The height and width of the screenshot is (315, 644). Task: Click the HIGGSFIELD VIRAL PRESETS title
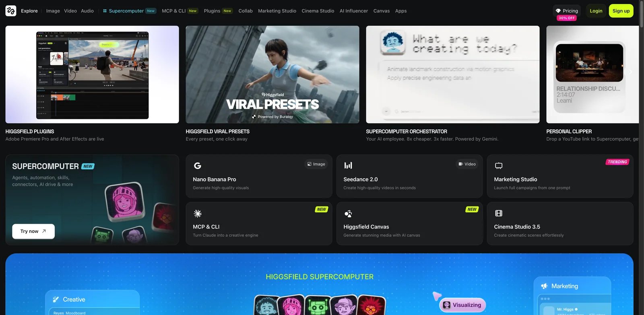point(218,132)
